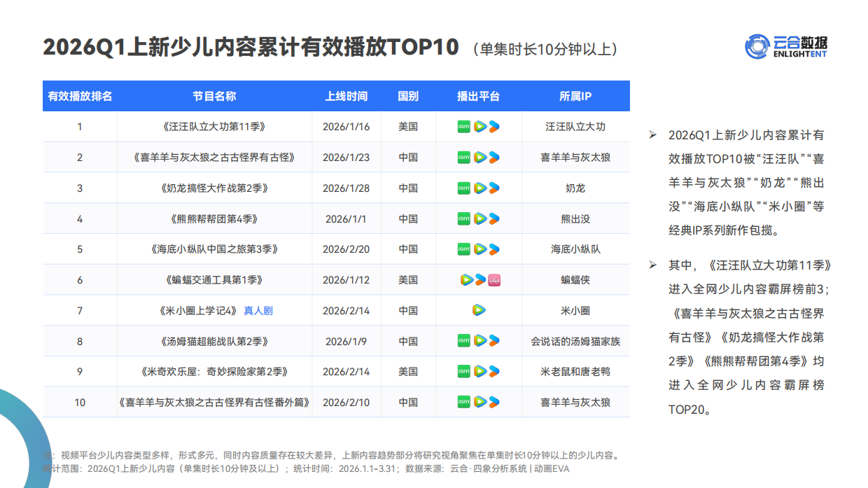Select title 《海底小纵队中国之旅第3季》
The image size is (868, 488).
pos(213,249)
